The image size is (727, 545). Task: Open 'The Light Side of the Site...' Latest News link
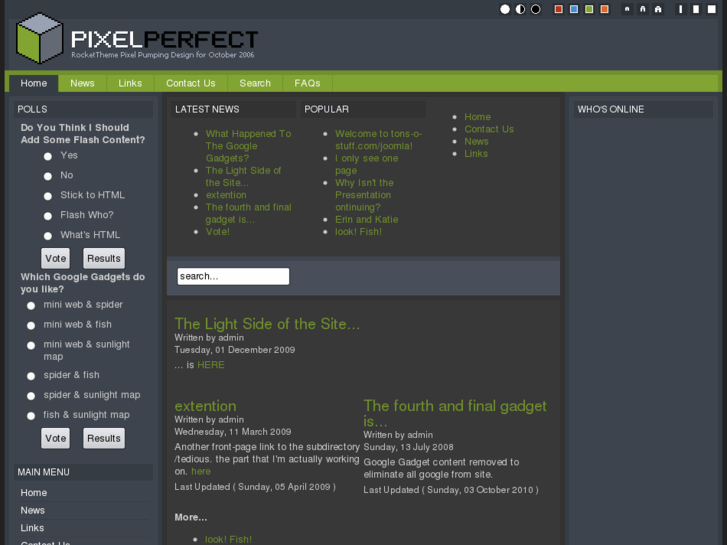243,177
